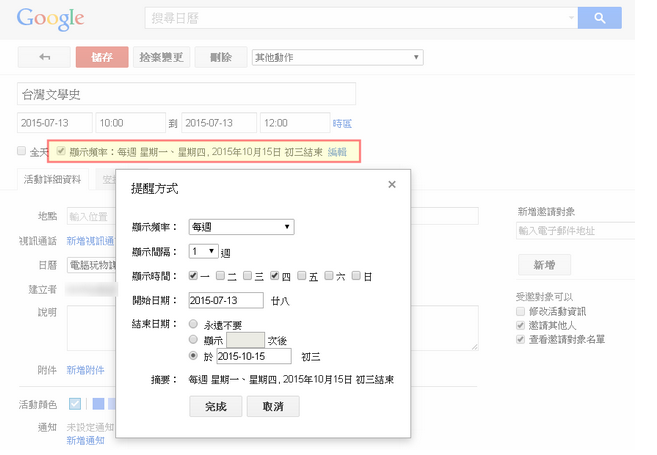Expand the 顯示間隔 number dropdown

[x=203, y=251]
